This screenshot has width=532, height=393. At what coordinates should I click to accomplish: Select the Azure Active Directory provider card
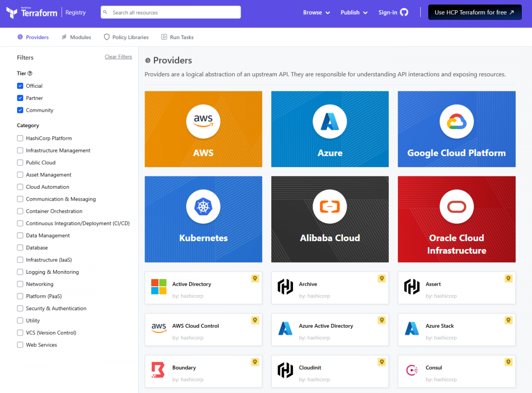[x=330, y=330]
